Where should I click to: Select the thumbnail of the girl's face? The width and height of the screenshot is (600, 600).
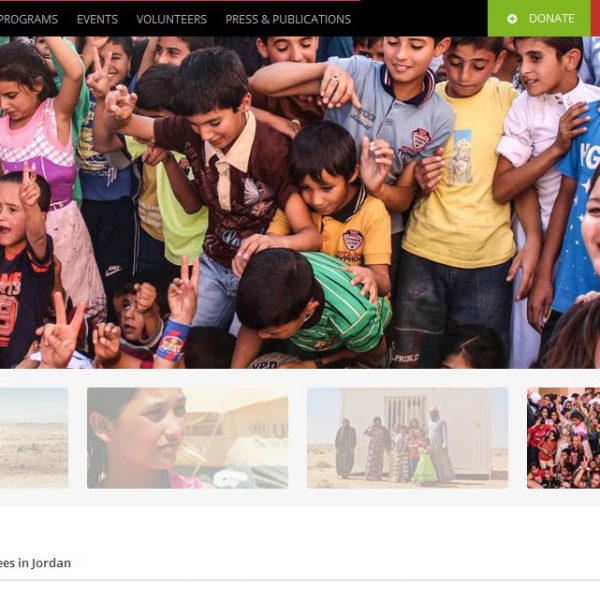pyautogui.click(x=188, y=438)
